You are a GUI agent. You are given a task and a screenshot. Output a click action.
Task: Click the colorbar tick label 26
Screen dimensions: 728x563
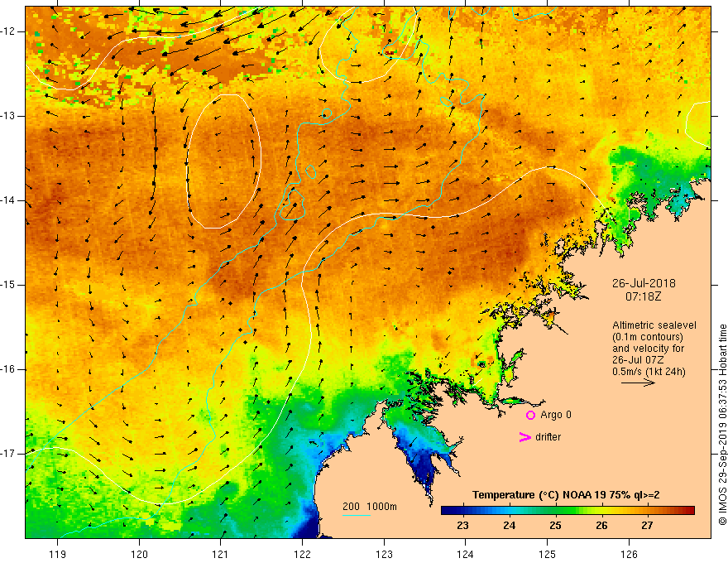click(601, 526)
